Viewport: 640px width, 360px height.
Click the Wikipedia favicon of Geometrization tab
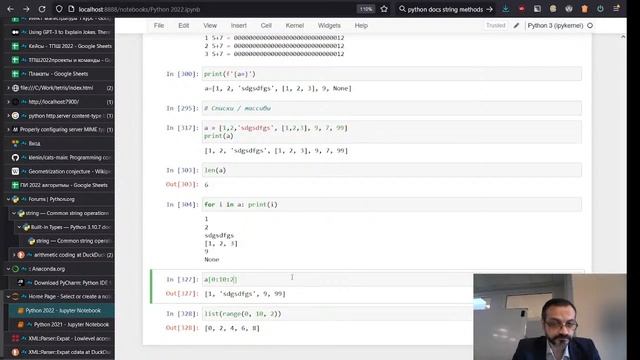pos(16,171)
